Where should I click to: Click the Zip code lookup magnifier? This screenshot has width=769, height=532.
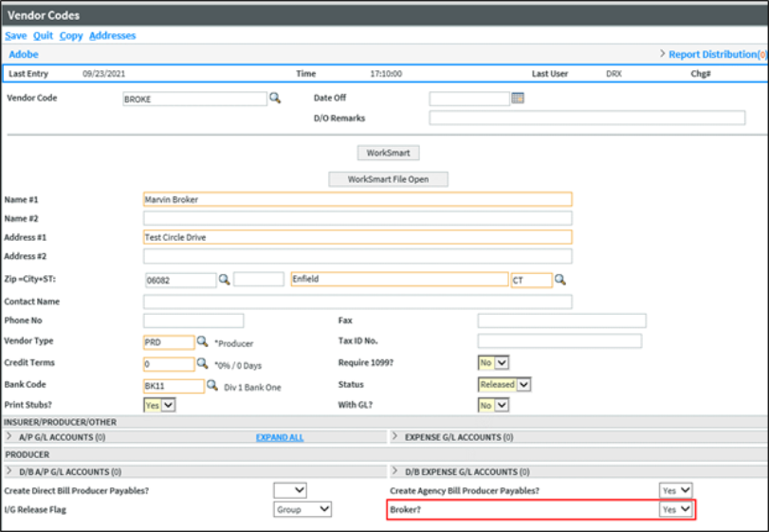click(x=225, y=280)
